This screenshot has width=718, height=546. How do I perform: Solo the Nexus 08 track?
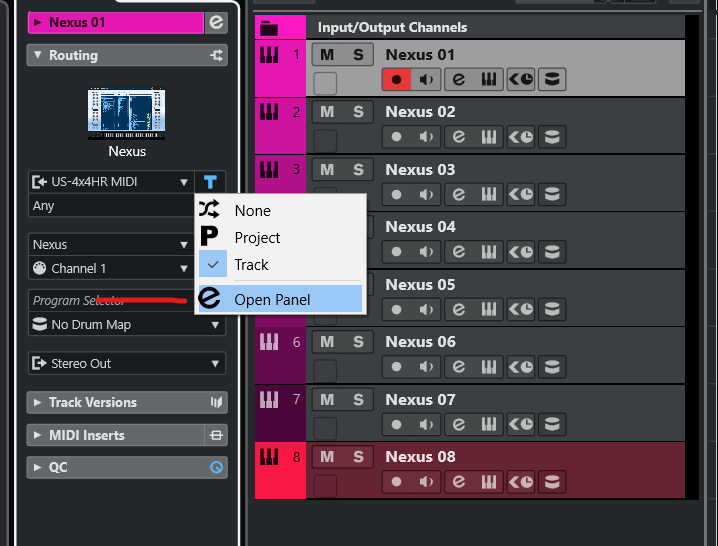click(358, 457)
